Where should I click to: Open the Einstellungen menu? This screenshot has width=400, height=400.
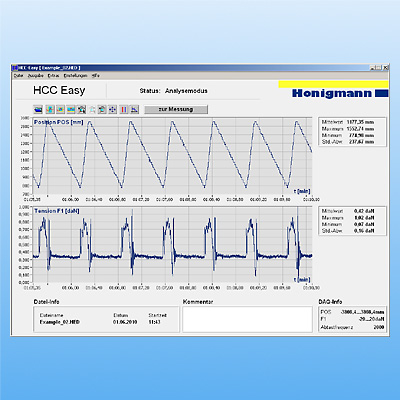coord(75,76)
